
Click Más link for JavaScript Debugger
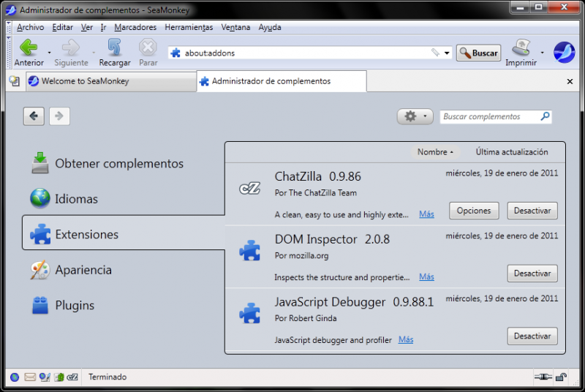[406, 339]
